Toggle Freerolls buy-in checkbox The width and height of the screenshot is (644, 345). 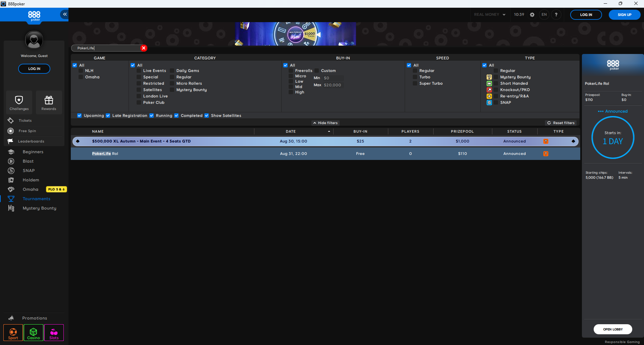pyautogui.click(x=291, y=71)
